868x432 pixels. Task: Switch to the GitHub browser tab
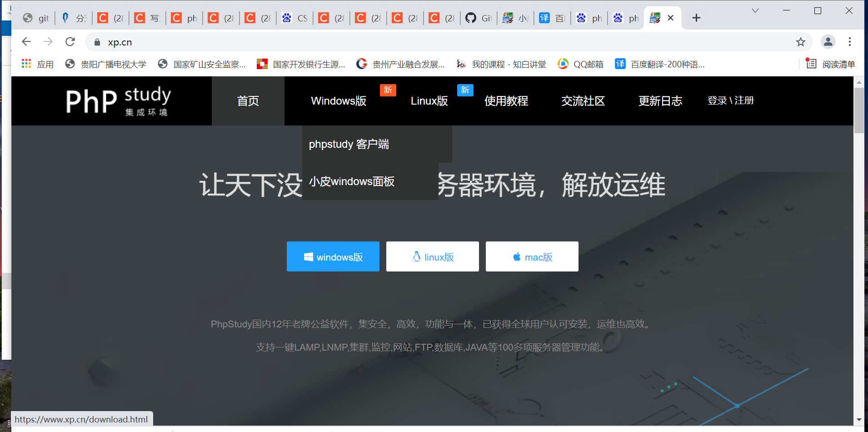(478, 18)
